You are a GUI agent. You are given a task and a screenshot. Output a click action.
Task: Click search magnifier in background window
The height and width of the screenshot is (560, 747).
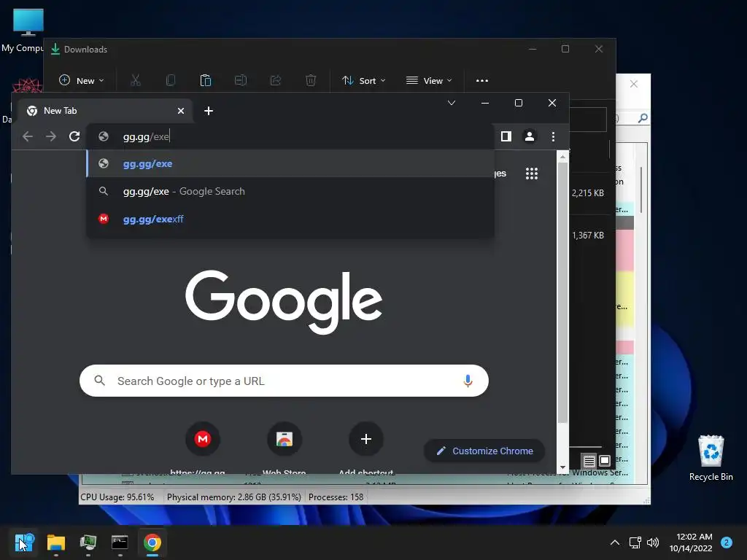click(x=643, y=117)
